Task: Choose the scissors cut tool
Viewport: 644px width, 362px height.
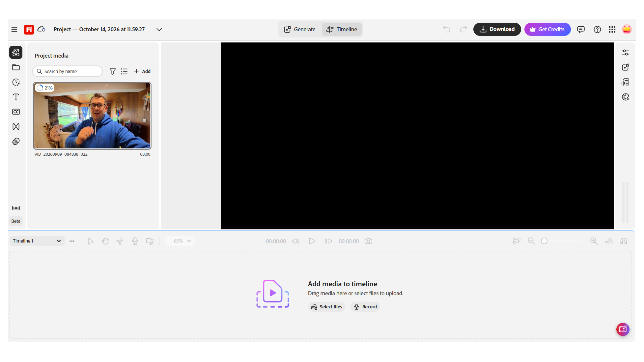Action: [x=120, y=241]
